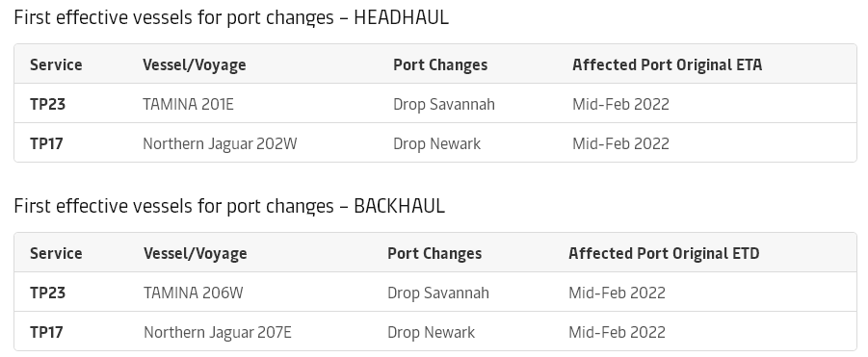
Task: Click Affected Port Original ETD header
Action: [x=664, y=254]
